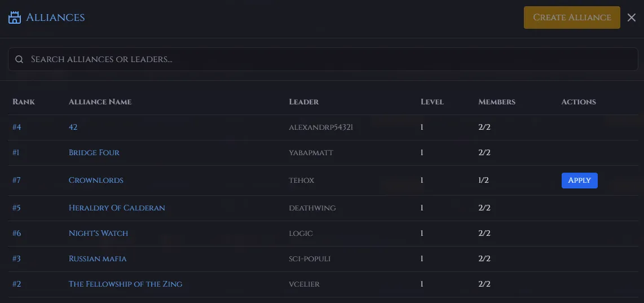This screenshot has height=303, width=644.
Task: Sort by the Leader column header
Action: (303, 102)
